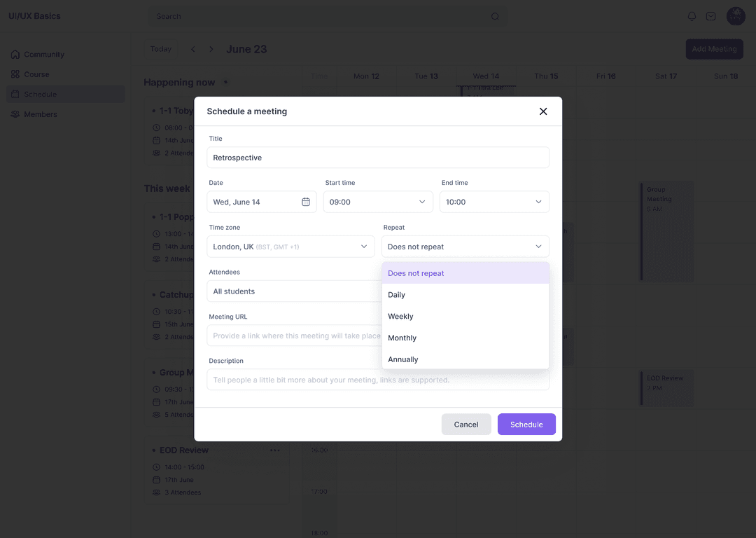Click the Today button above the calendar
Image resolution: width=756 pixels, height=538 pixels.
160,49
